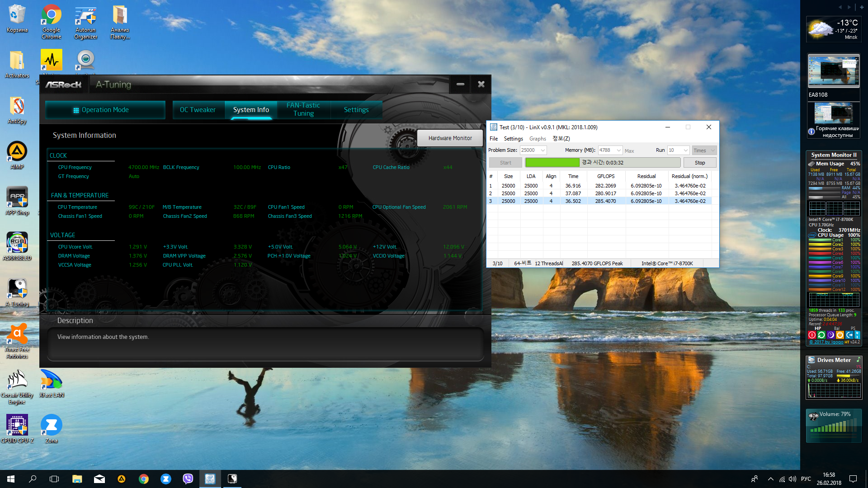Screen dimensions: 868x488
Task: Click the green restart icon in System Monitor
Action: tap(821, 335)
